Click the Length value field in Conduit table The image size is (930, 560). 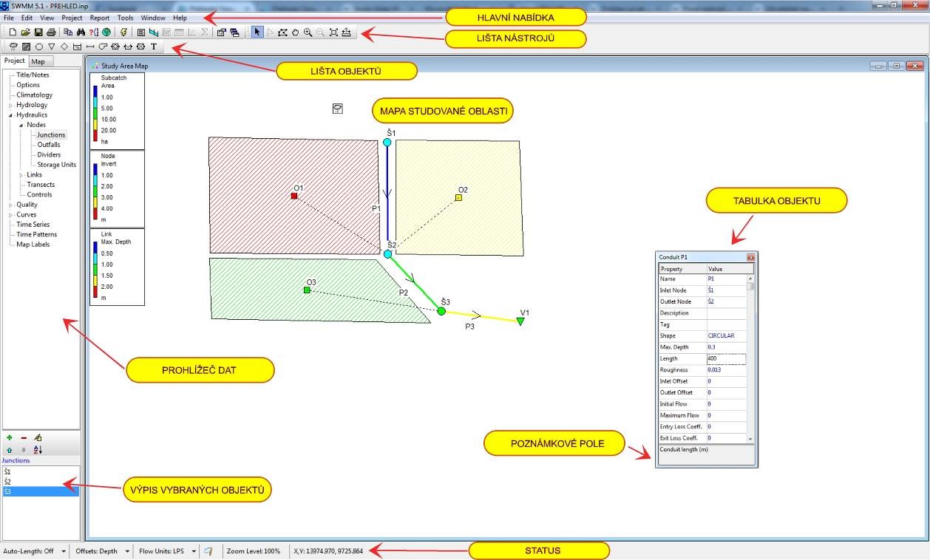(x=726, y=358)
